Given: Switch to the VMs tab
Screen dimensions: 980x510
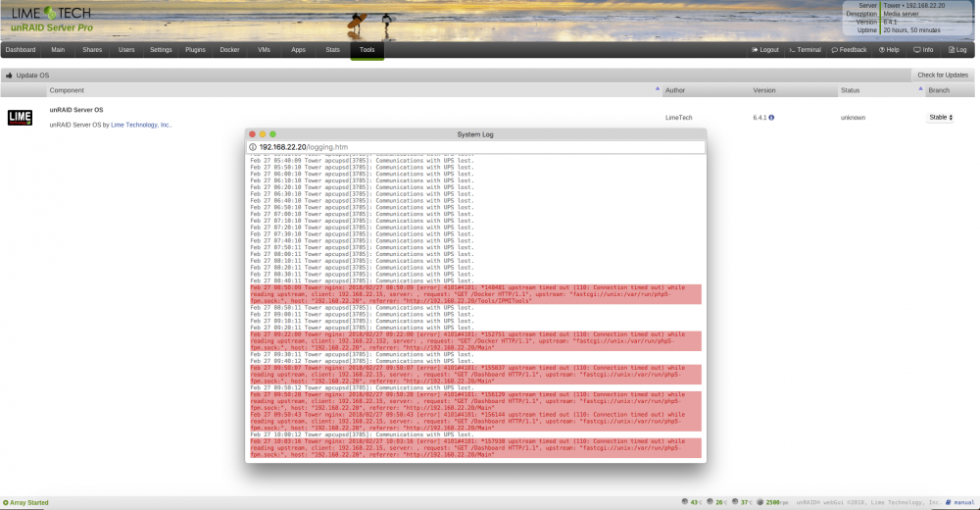Looking at the screenshot, I should click(x=264, y=50).
